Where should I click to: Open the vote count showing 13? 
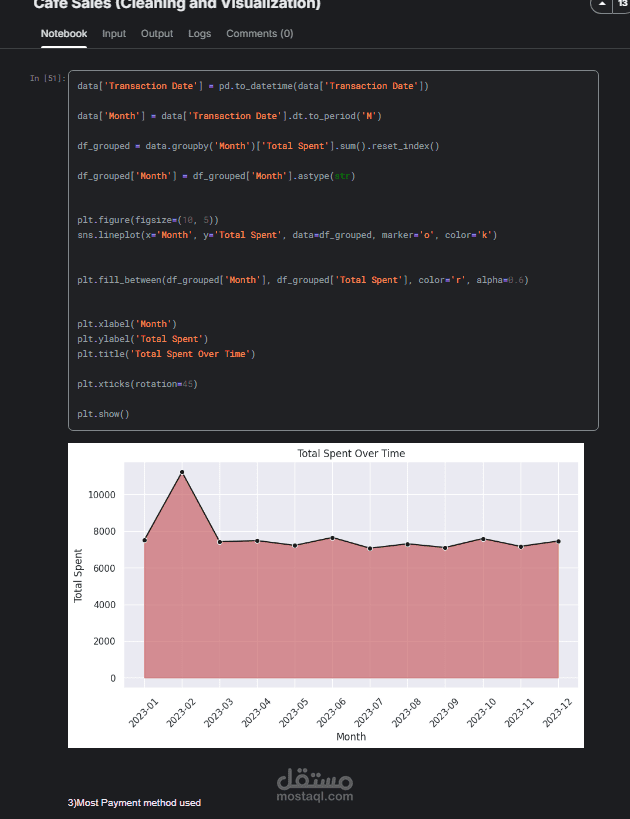(622, 4)
